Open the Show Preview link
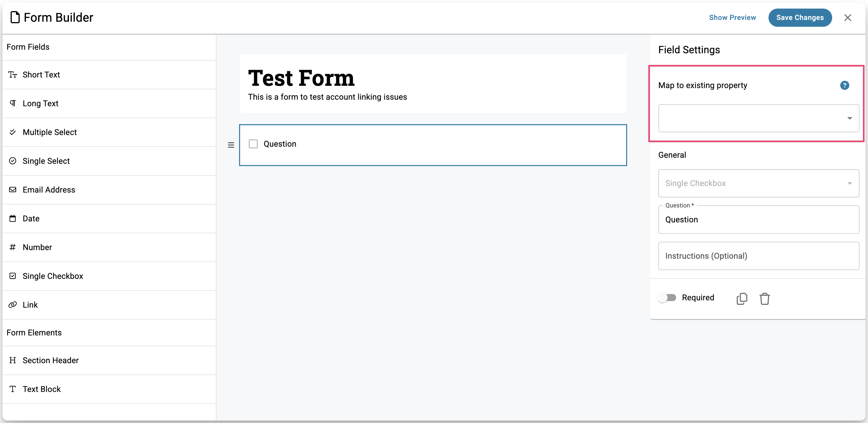The height and width of the screenshot is (423, 868). click(x=732, y=17)
